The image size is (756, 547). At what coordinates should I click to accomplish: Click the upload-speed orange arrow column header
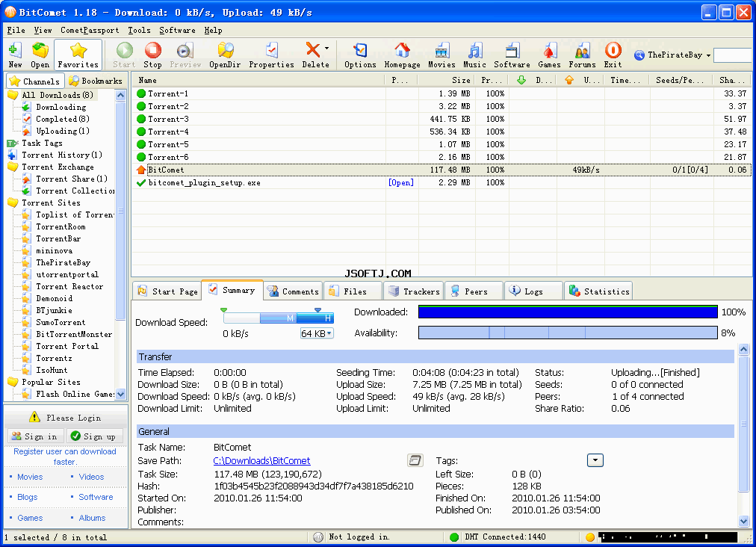pos(569,80)
